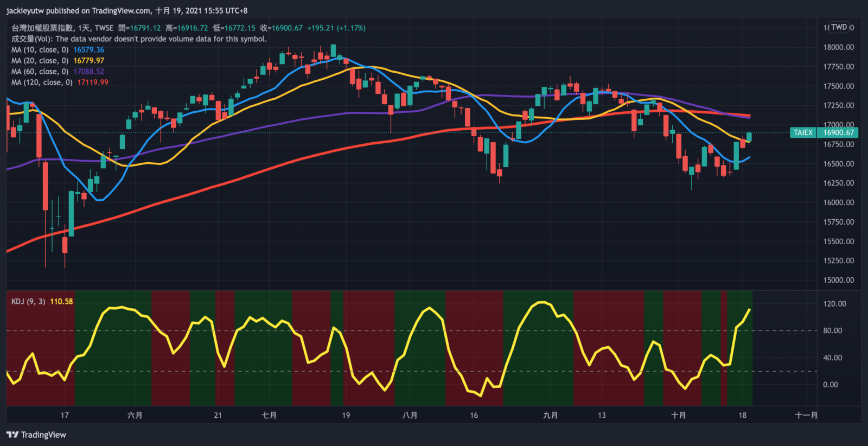Click the blue MA 10 value 16579.36
The width and height of the screenshot is (868, 446).
[89, 50]
